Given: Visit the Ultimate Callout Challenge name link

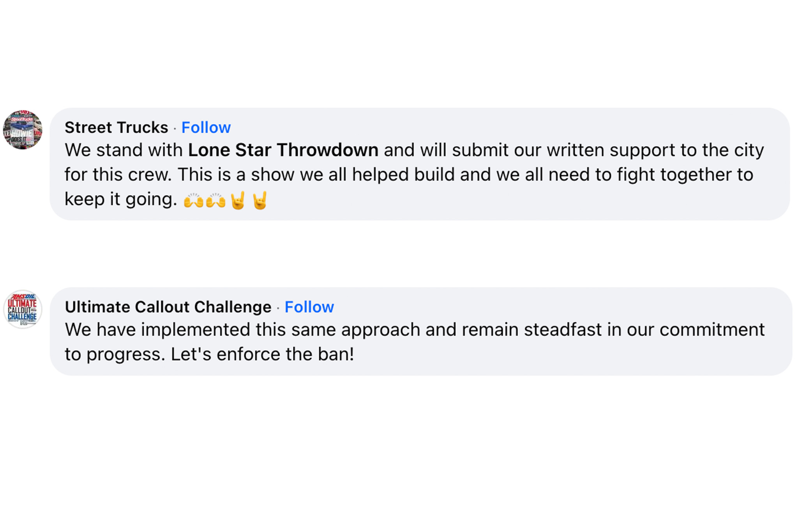Looking at the screenshot, I should pyautogui.click(x=168, y=307).
